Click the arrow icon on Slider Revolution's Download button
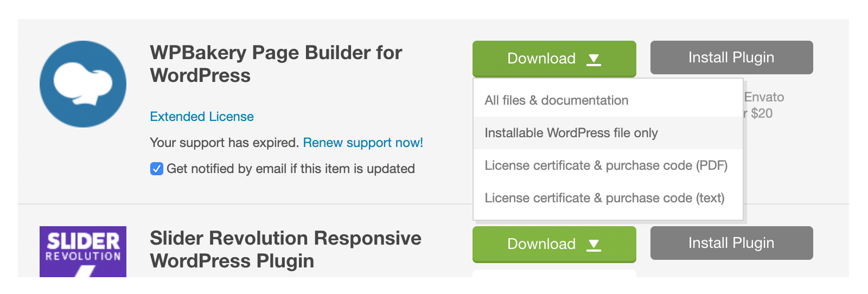 point(594,245)
